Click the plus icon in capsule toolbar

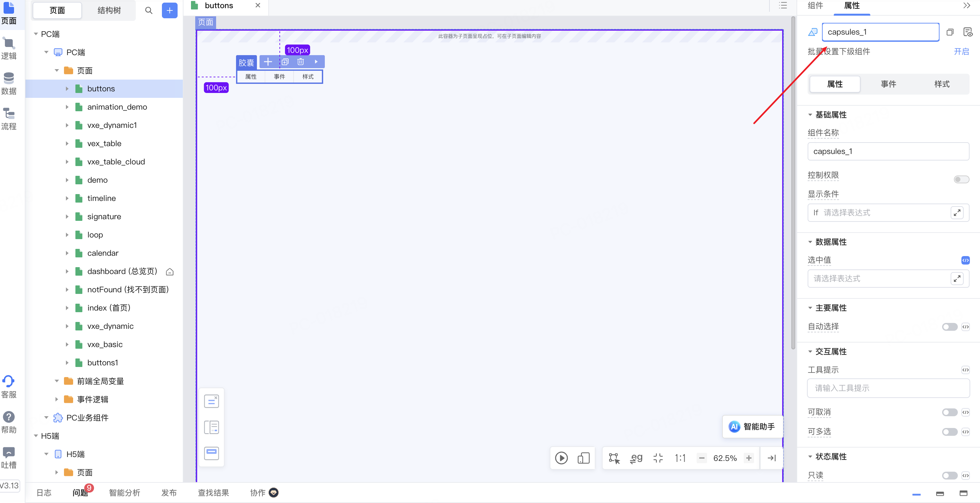[x=268, y=62]
